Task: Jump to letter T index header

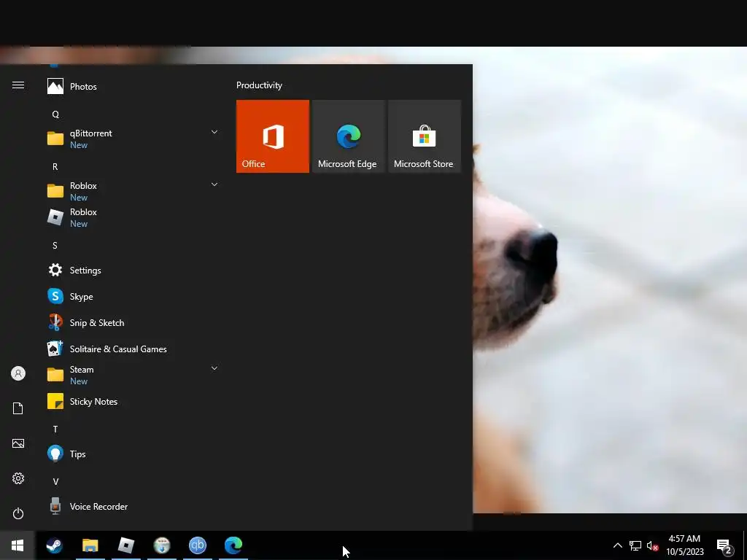Action: pos(55,429)
